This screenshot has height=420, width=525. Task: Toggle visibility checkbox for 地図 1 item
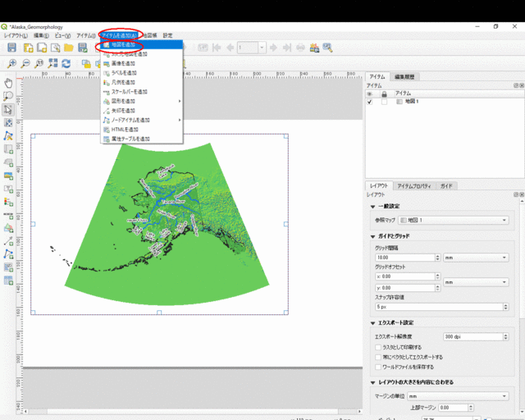pyautogui.click(x=370, y=102)
